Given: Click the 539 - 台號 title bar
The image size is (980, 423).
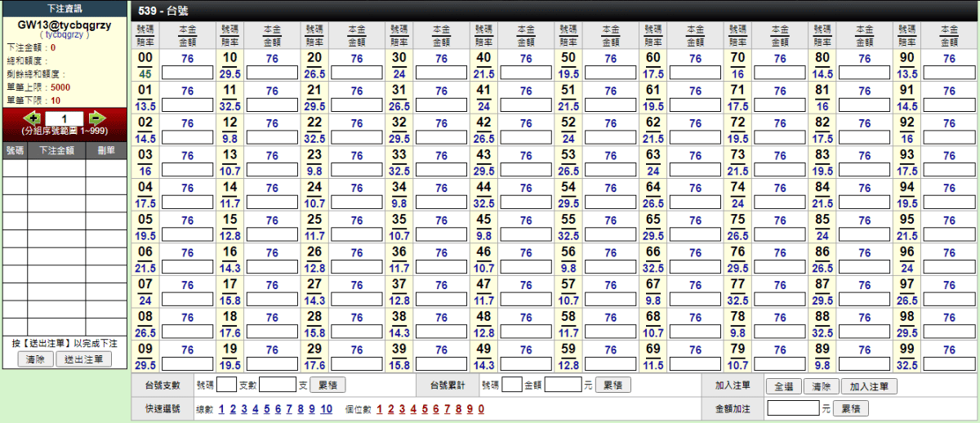Looking at the screenshot, I should pos(555,11).
